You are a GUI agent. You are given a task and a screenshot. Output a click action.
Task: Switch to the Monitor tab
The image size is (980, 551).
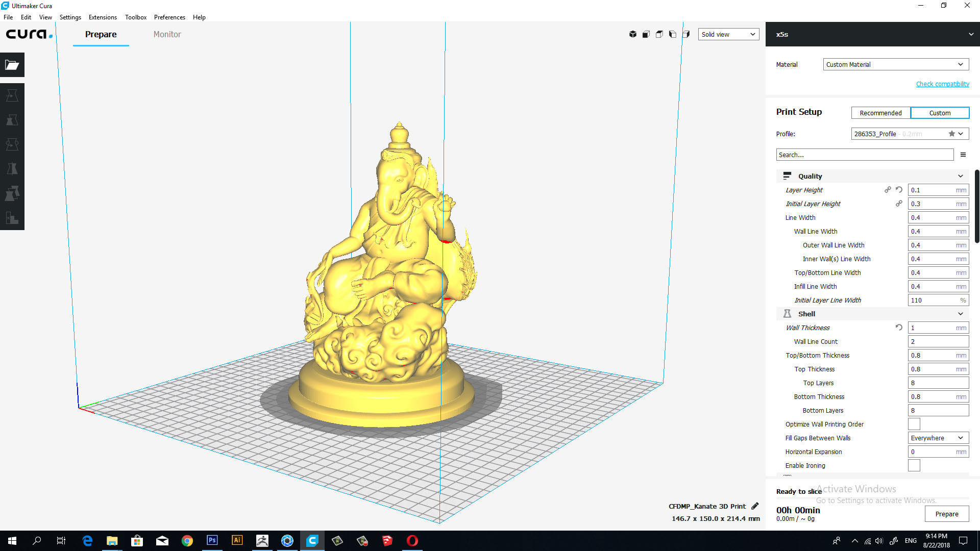point(167,34)
